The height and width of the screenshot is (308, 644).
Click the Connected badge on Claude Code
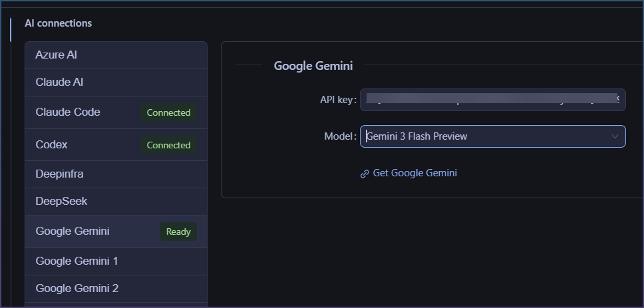pyautogui.click(x=168, y=112)
